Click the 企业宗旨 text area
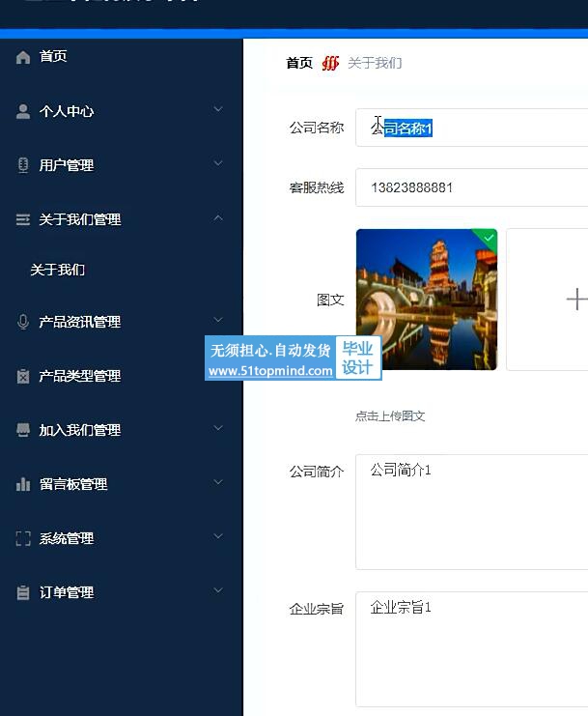This screenshot has width=588, height=716. pos(472,649)
